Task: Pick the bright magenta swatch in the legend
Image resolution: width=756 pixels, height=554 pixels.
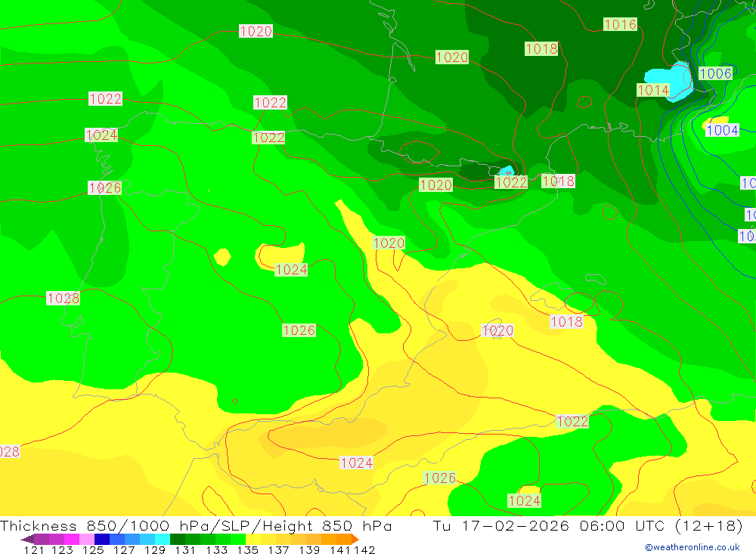Action: pos(72,540)
